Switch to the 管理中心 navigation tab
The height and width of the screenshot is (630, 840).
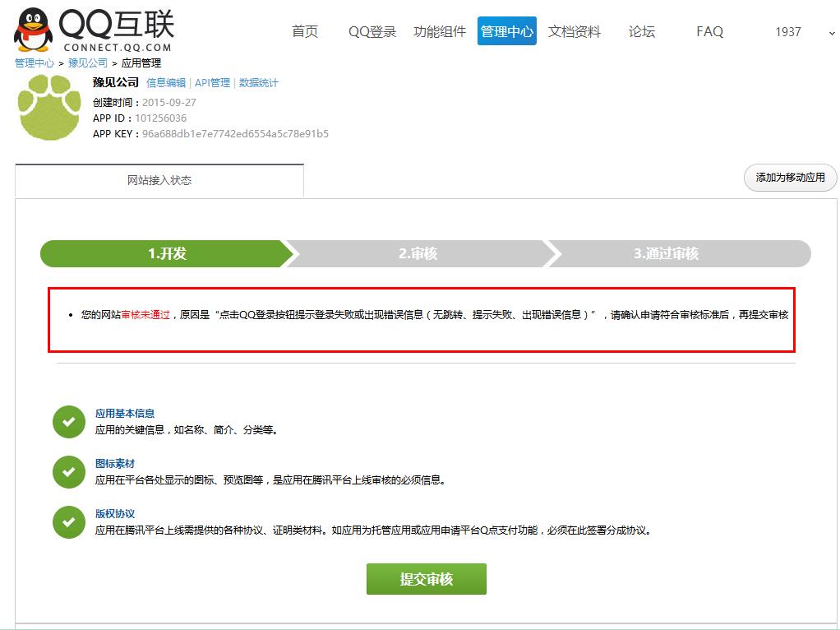click(506, 31)
